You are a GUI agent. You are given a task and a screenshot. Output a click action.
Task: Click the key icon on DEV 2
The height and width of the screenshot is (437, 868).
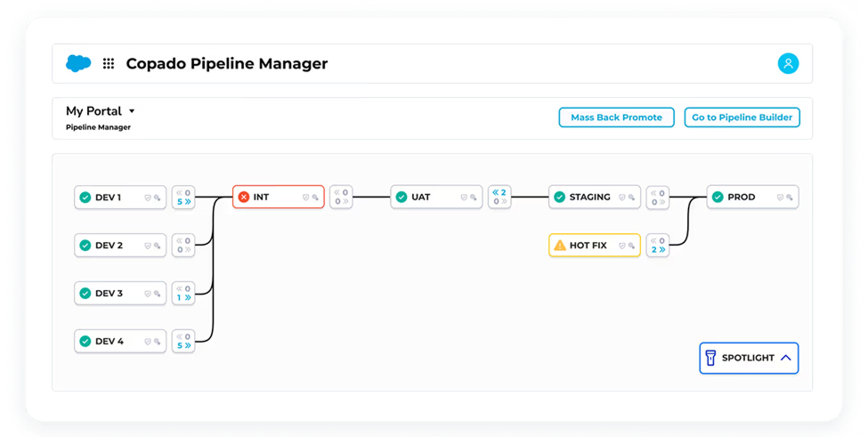158,246
